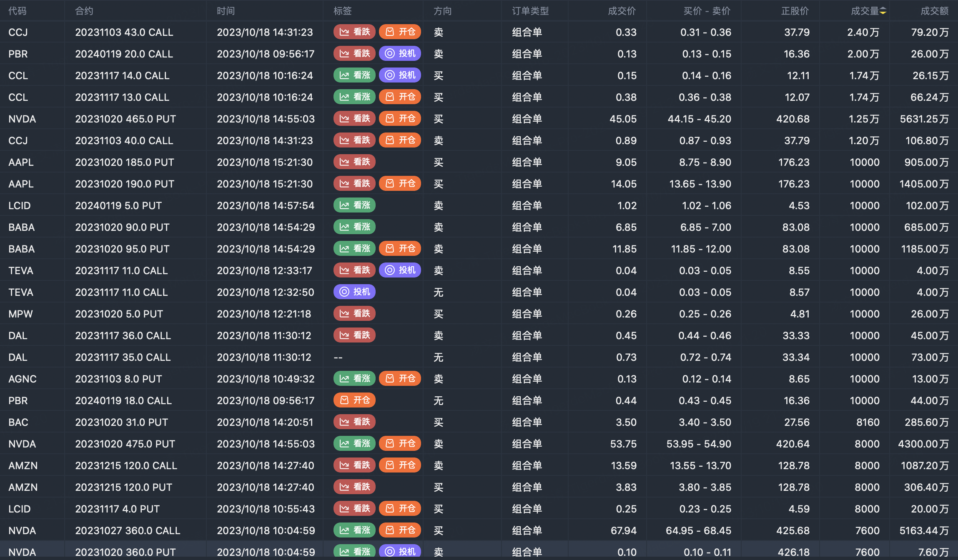Image resolution: width=958 pixels, height=560 pixels.
Task: Click the 代码 column header
Action: (18, 11)
